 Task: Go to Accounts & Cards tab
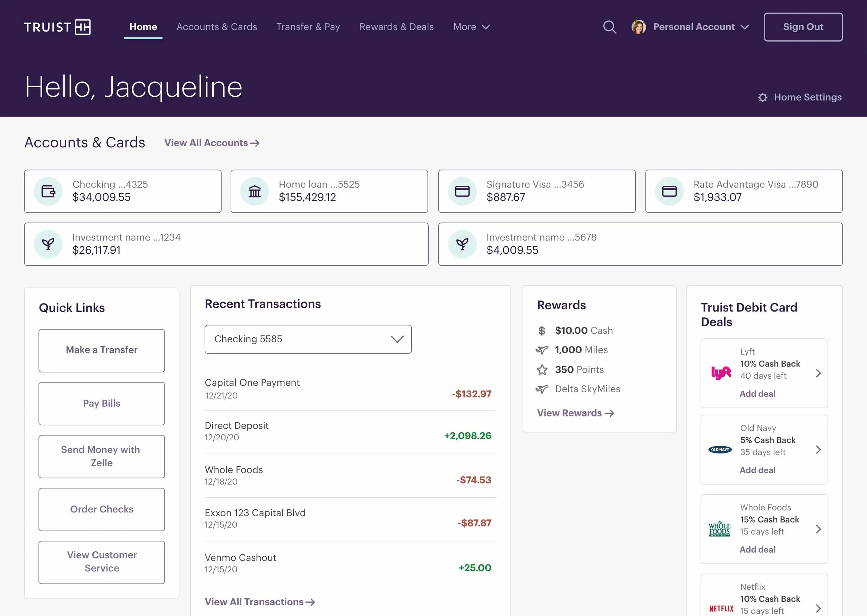click(x=217, y=27)
